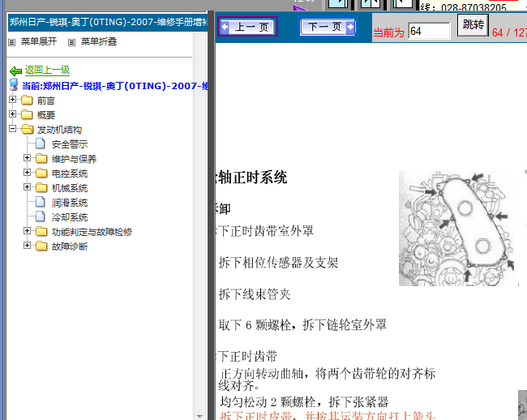
Task: Expand the 概要 folder node
Action: (12, 114)
